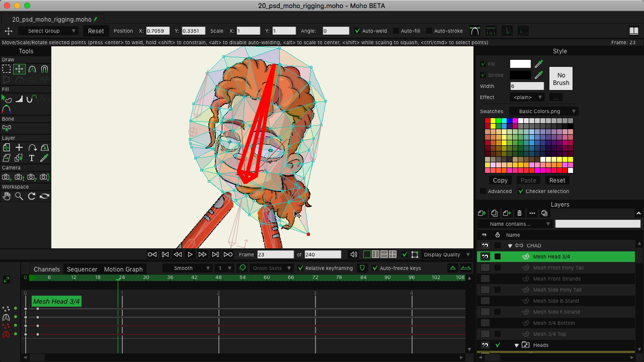This screenshot has height=362, width=644.
Task: Disable the Auto-weld checkbox
Action: pos(357,31)
